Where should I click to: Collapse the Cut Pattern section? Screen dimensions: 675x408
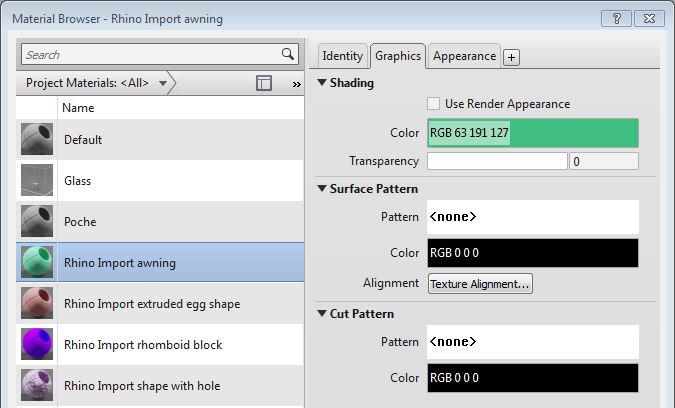[322, 313]
